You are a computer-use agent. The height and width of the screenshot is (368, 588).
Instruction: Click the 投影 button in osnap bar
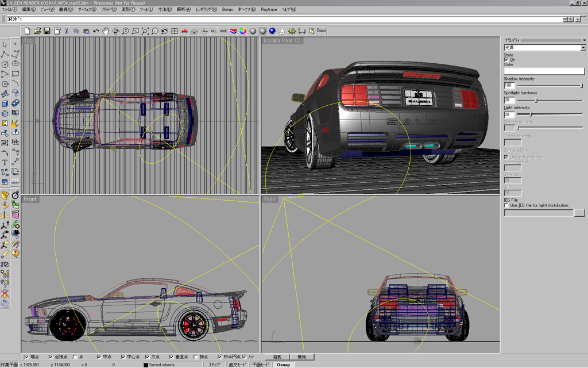pyautogui.click(x=277, y=356)
